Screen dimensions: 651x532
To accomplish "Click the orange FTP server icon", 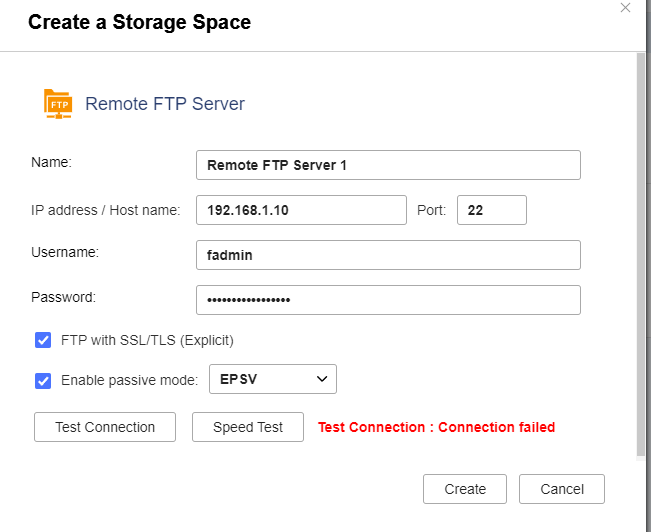I will pos(58,103).
